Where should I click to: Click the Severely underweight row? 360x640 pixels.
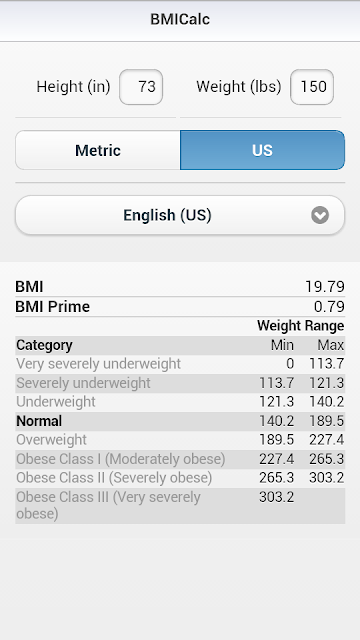click(x=180, y=383)
